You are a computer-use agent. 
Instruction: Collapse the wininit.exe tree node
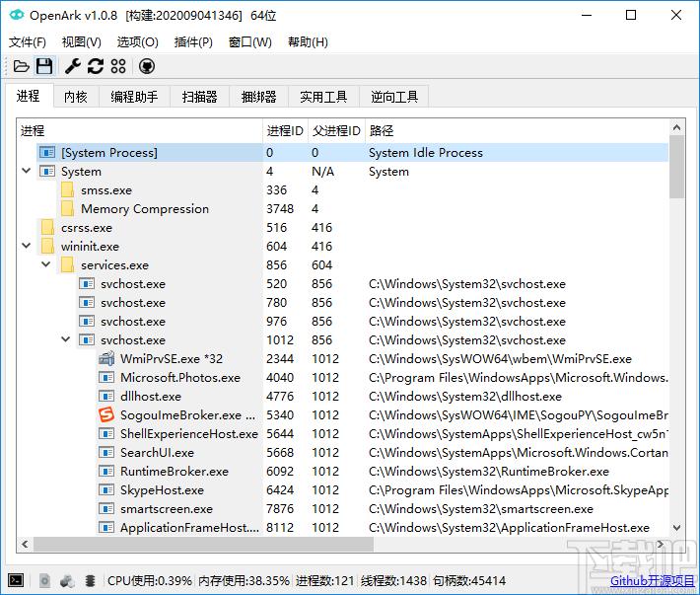[27, 246]
